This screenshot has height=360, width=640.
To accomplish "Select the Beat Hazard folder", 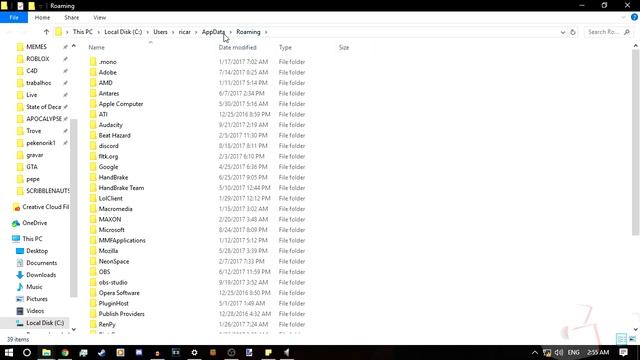I will tap(114, 135).
